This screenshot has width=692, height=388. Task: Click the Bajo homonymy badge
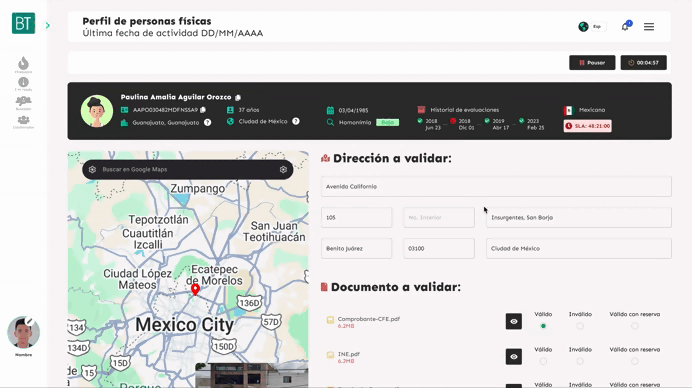click(x=387, y=122)
